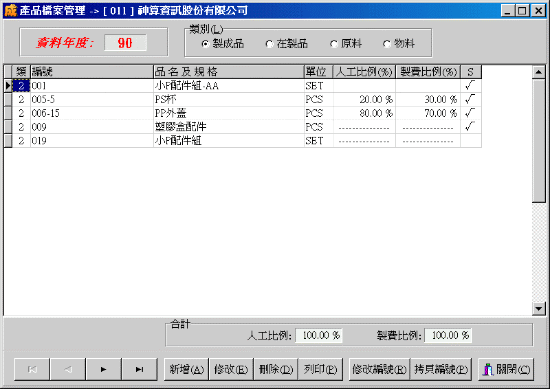Click the checkmark in row 009
The image size is (550, 389).
470,126
